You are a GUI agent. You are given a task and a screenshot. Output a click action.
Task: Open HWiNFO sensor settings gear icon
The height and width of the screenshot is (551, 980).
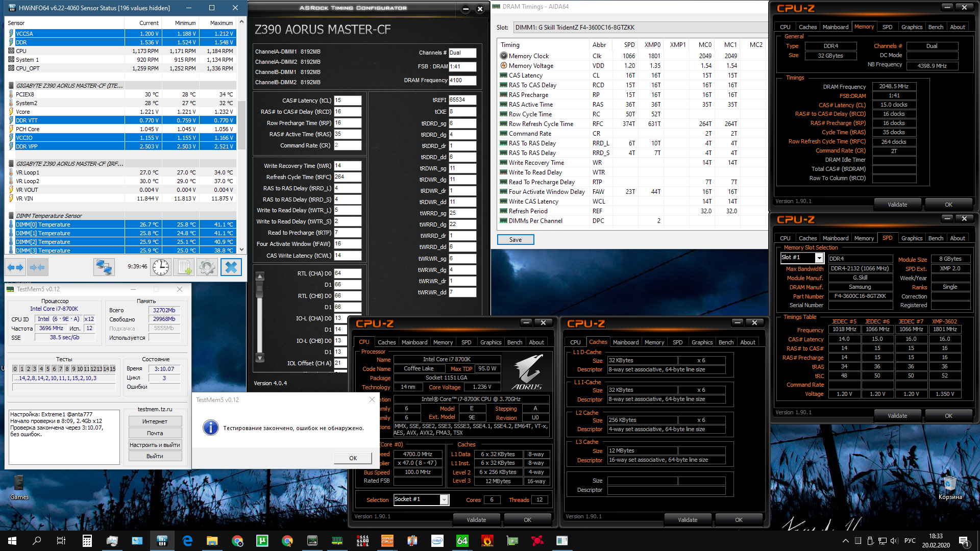(207, 267)
